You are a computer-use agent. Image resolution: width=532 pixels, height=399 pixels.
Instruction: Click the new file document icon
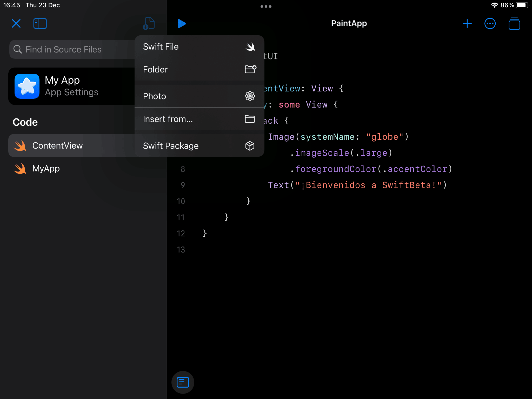click(x=149, y=23)
